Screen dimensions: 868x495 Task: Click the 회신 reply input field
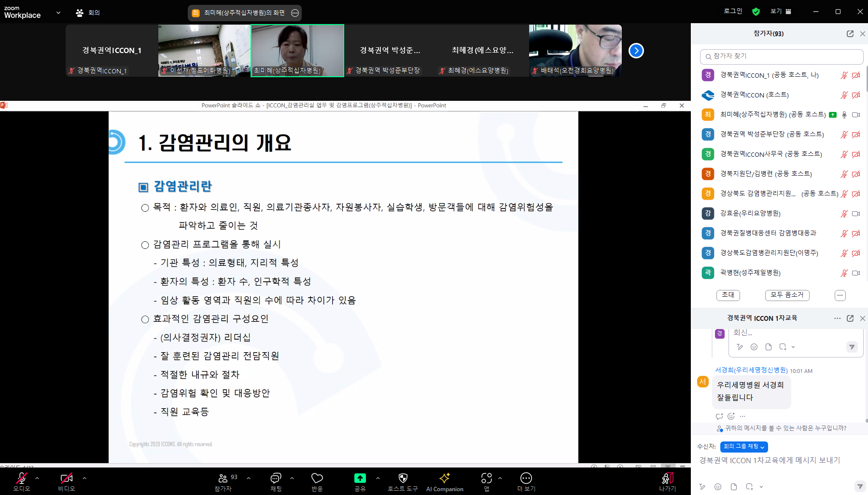click(796, 333)
